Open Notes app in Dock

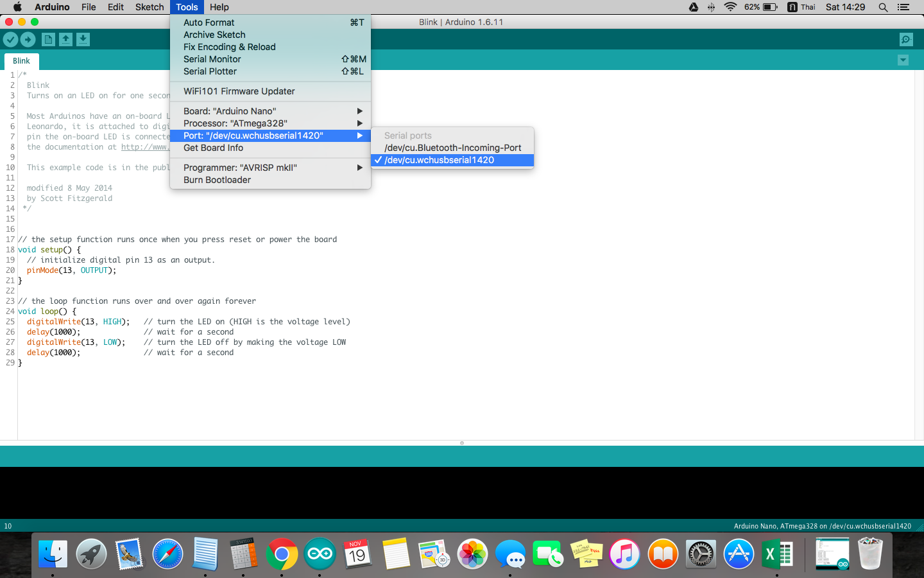[396, 554]
